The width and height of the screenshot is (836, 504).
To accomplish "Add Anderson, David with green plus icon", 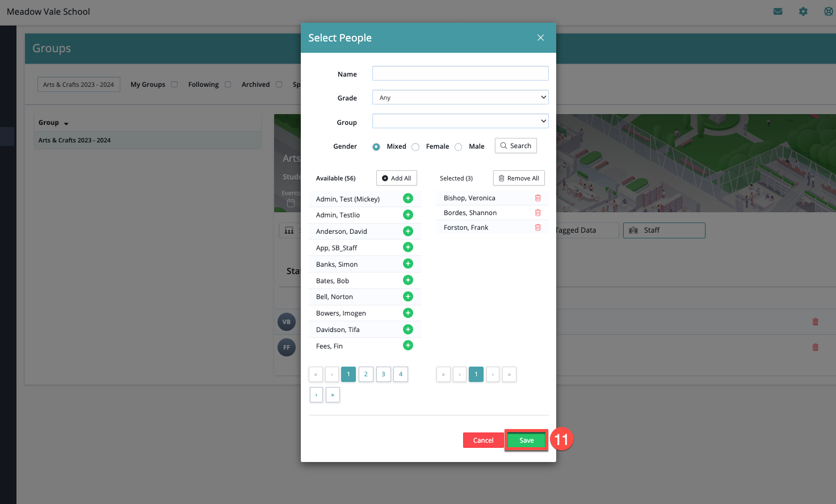I will (x=408, y=231).
